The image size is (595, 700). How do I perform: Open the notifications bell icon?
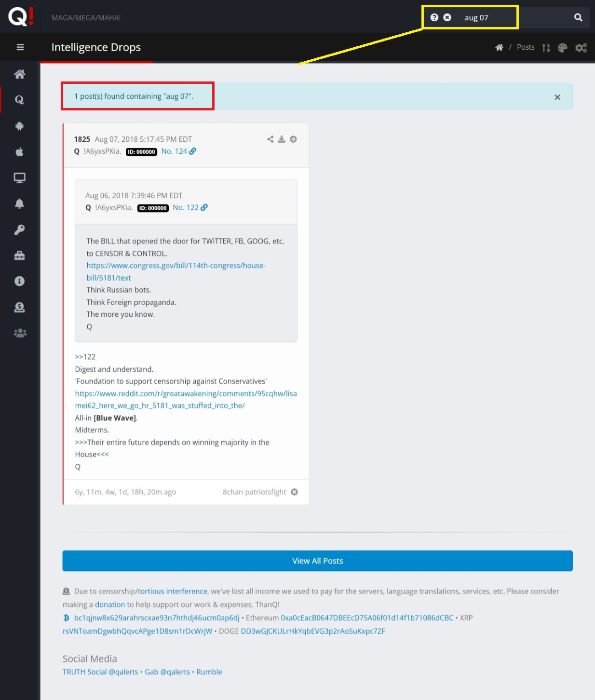pyautogui.click(x=19, y=203)
